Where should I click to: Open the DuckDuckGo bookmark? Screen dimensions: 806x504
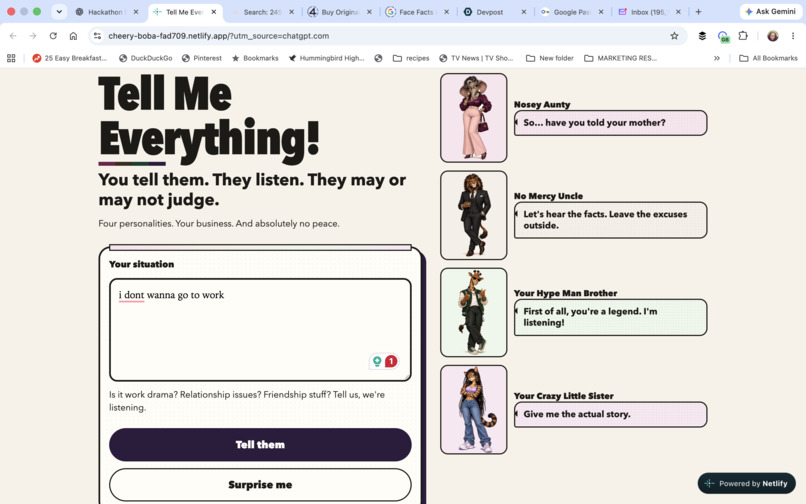click(x=145, y=58)
